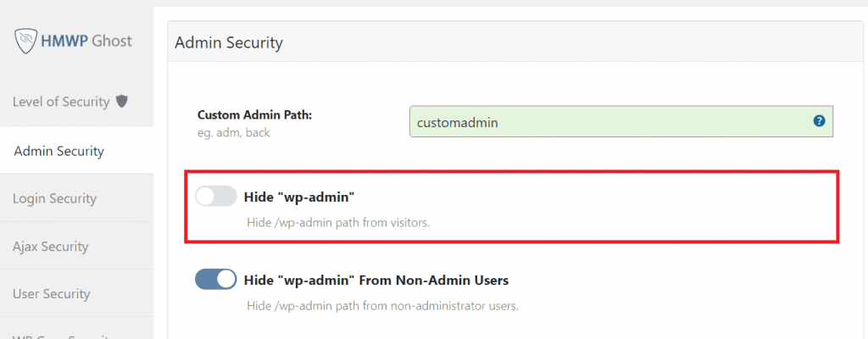Click the non-administrator users description text
The width and height of the screenshot is (868, 339).
(x=382, y=305)
